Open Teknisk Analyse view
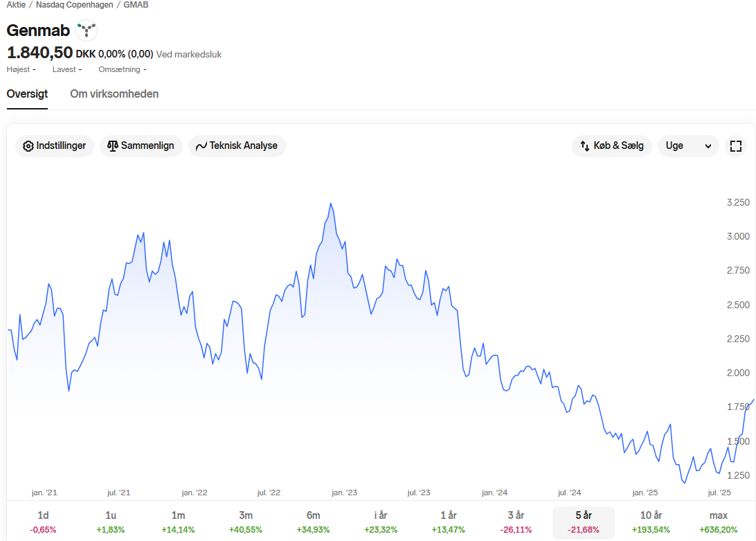The image size is (756, 541). coord(237,145)
